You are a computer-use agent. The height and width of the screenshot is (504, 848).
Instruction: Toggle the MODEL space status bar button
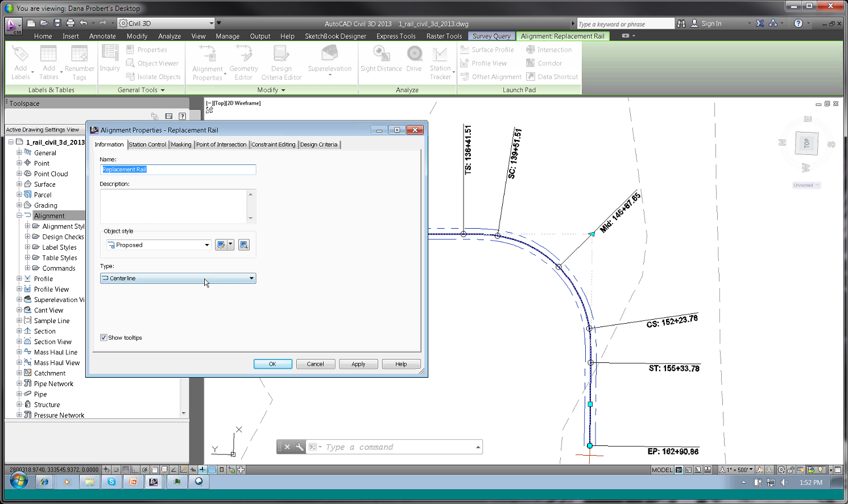click(661, 470)
